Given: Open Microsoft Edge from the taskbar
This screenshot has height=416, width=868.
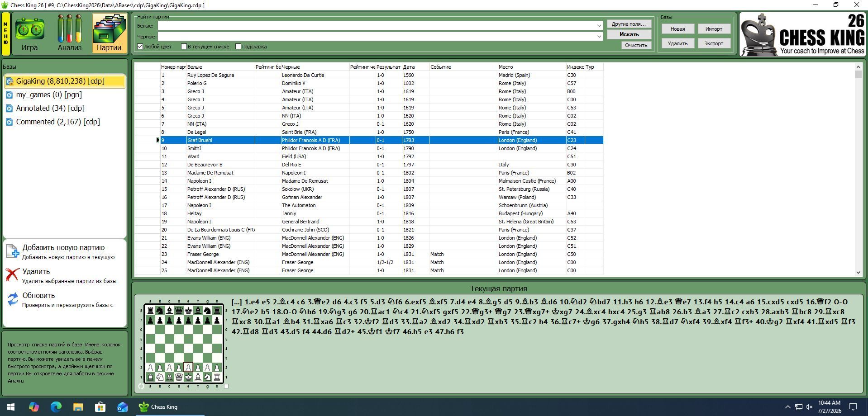Looking at the screenshot, I should coord(56,407).
